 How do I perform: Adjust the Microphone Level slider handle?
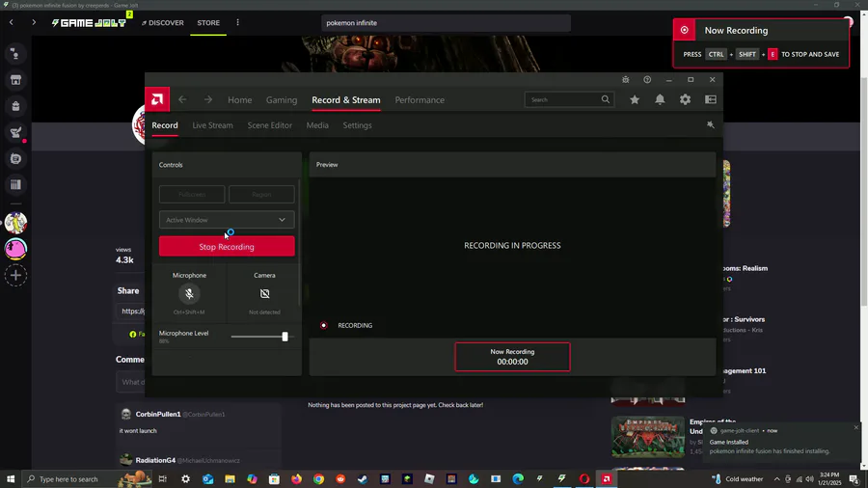[x=285, y=337]
